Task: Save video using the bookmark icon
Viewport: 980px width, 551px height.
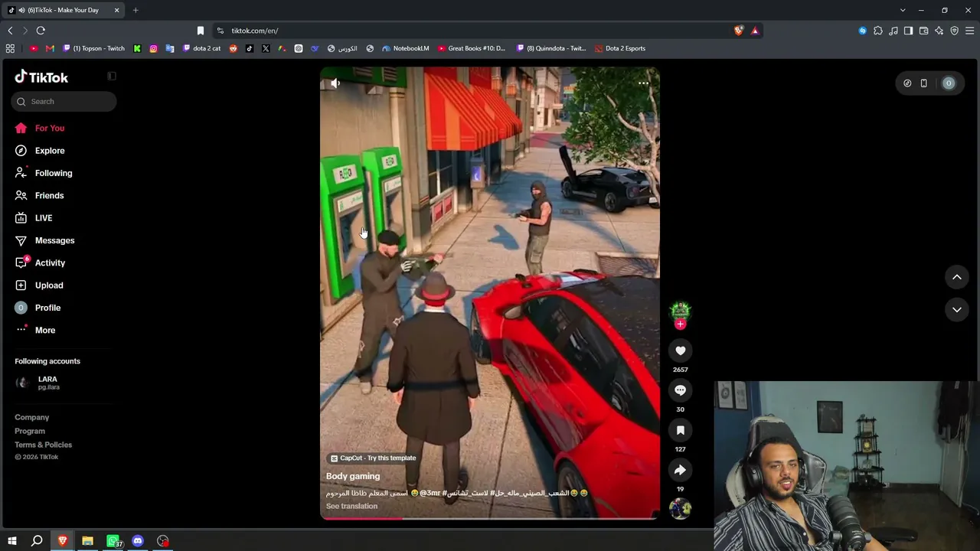Action: pyautogui.click(x=680, y=430)
